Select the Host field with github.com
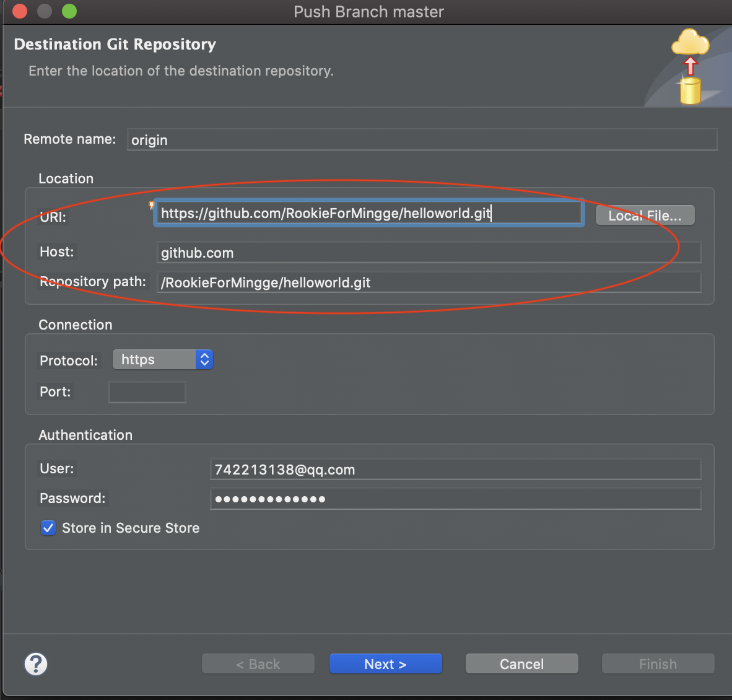Screen dimensions: 732x700 coord(429,253)
